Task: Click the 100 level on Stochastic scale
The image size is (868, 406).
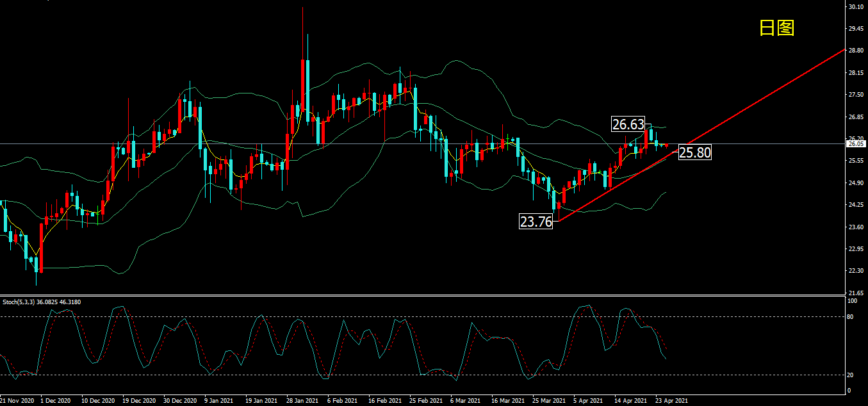Action: [853, 301]
